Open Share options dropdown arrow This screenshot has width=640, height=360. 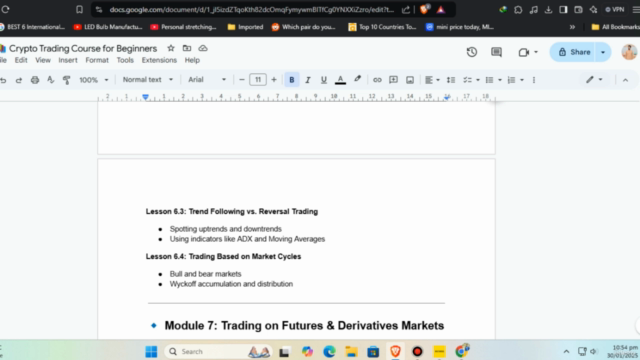pos(603,52)
